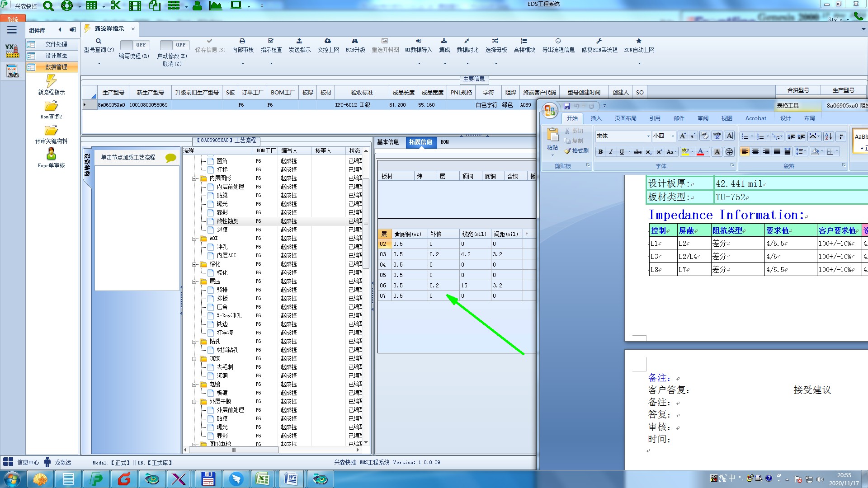Collapse the 内层图形 tree folder
Screen dimensions: 868x488
[194, 178]
